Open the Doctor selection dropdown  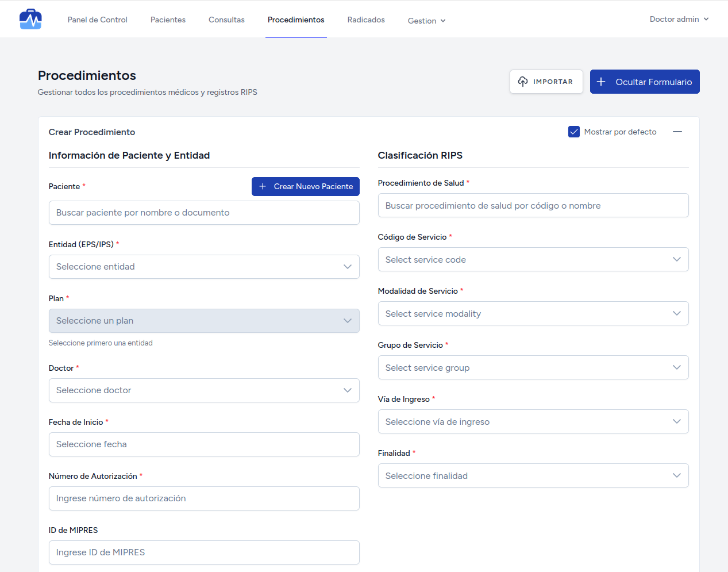pyautogui.click(x=204, y=390)
